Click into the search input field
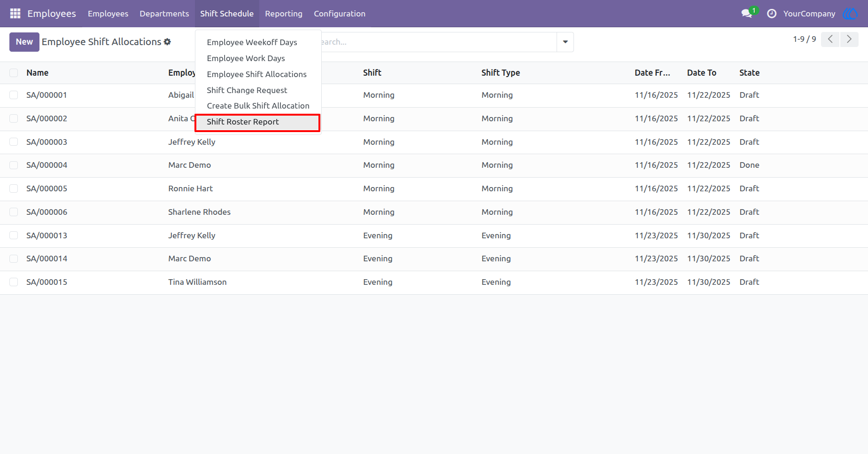This screenshot has width=868, height=454. tap(439, 42)
